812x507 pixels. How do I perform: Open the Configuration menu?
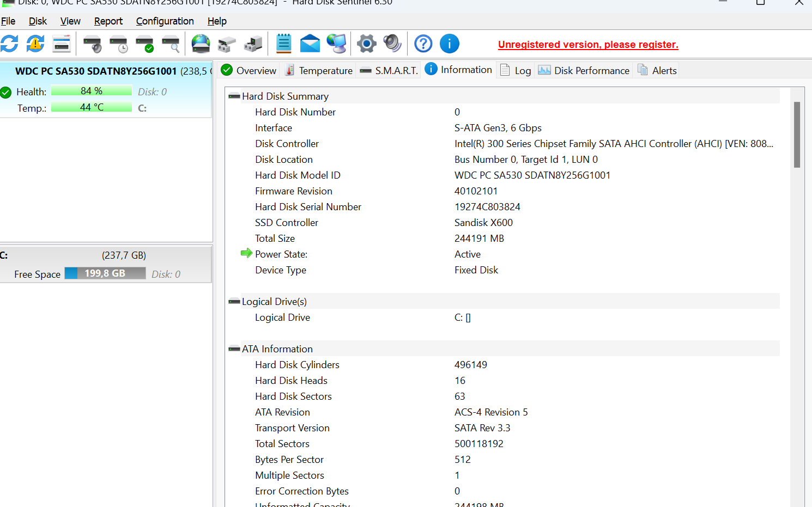coord(165,21)
